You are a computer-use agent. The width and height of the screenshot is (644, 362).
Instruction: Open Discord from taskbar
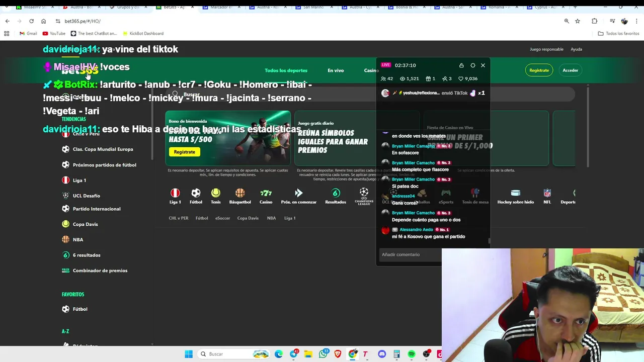tap(382, 354)
